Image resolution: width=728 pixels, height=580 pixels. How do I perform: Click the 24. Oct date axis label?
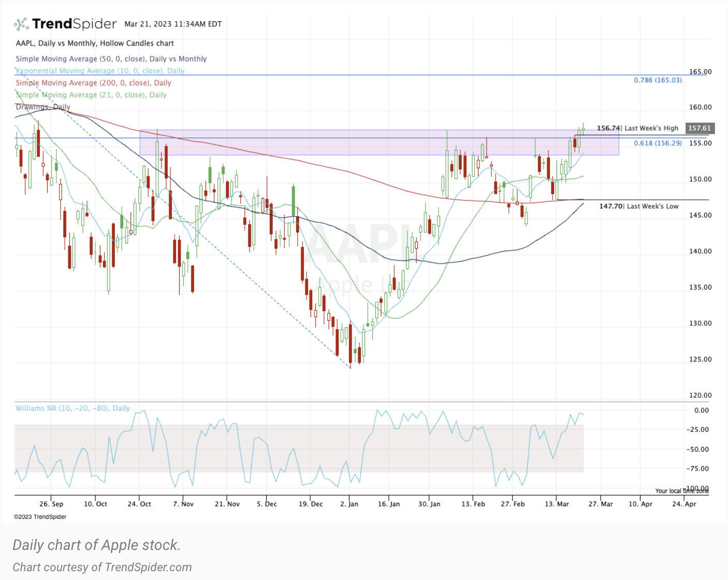[139, 504]
